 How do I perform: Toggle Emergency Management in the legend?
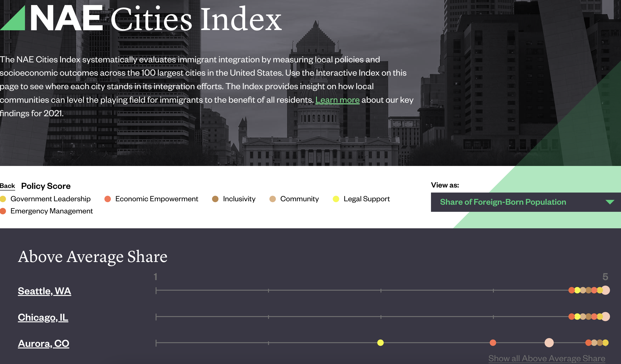tap(51, 211)
